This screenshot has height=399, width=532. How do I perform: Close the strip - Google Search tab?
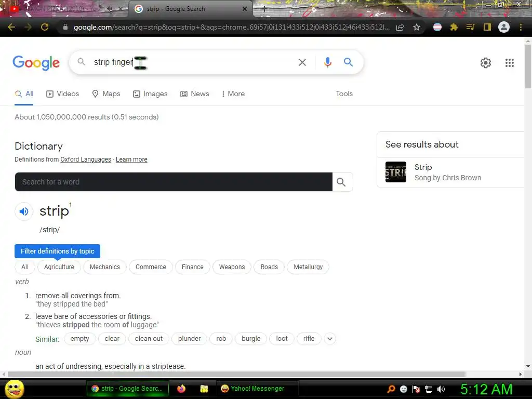coord(245,9)
